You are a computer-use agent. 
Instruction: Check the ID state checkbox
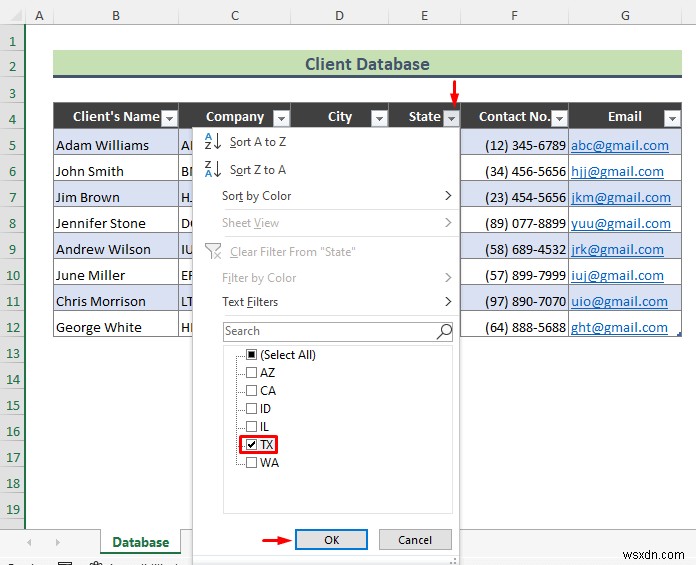(251, 408)
